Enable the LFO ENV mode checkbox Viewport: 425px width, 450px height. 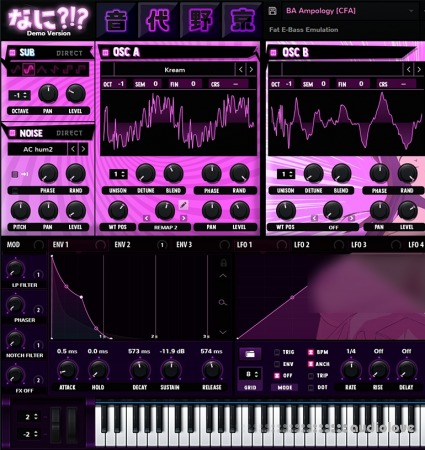coord(277,364)
